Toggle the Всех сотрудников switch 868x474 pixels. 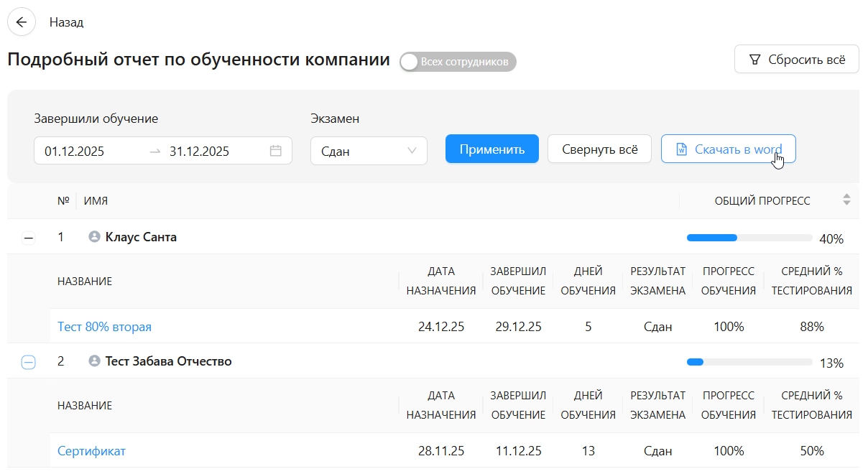click(x=458, y=62)
